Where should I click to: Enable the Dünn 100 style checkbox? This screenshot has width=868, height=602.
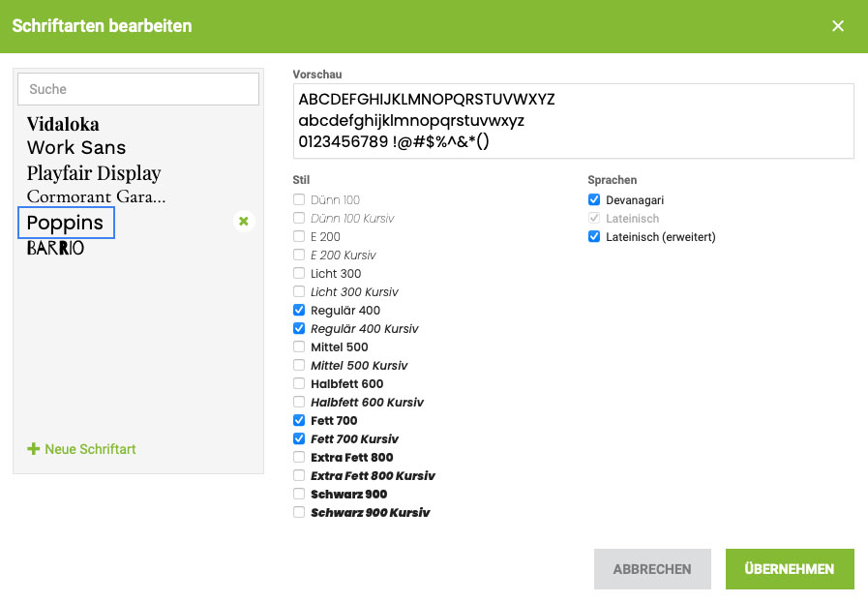coord(299,199)
